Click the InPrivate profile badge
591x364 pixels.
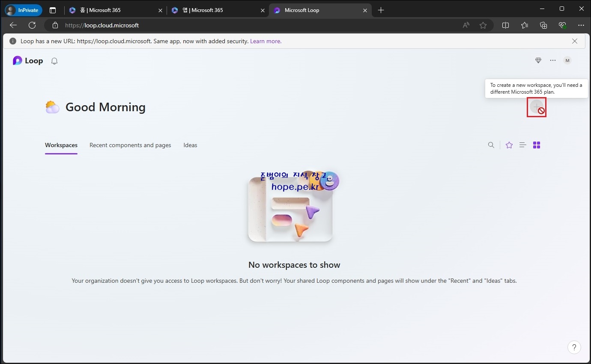[x=24, y=10]
